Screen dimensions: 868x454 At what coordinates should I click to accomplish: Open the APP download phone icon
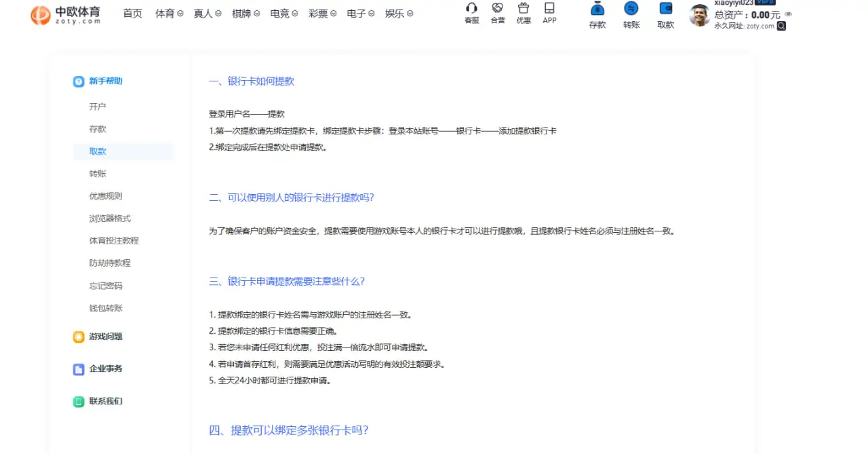549,10
